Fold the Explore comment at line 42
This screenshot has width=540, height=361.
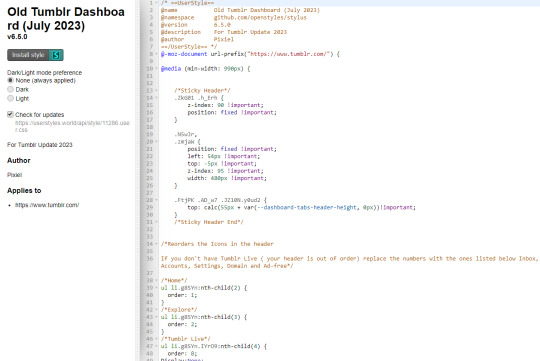click(156, 310)
